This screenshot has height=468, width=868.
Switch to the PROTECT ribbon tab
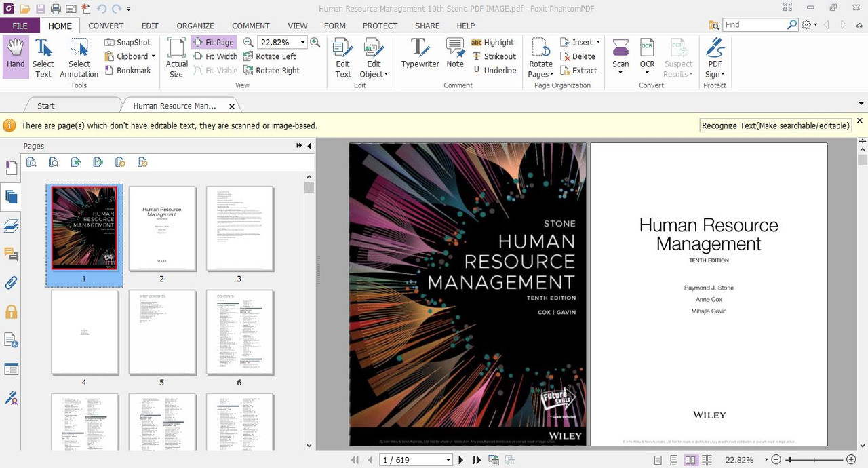pos(380,26)
